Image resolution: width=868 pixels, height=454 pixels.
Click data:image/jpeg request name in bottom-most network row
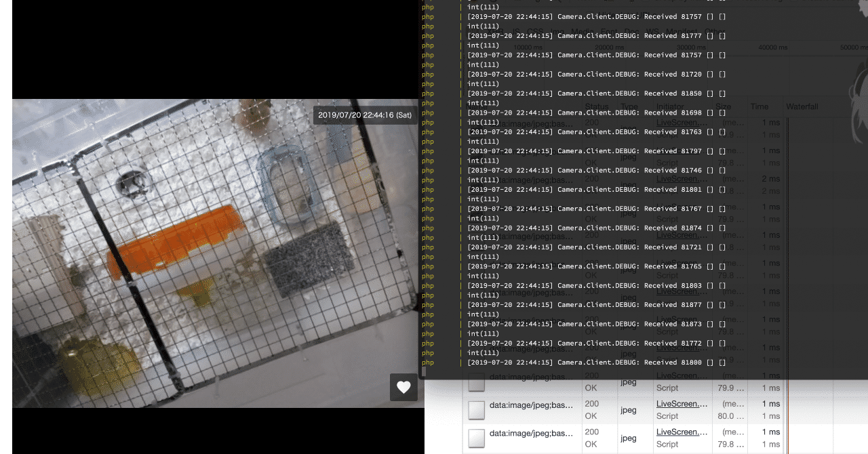coord(531,433)
